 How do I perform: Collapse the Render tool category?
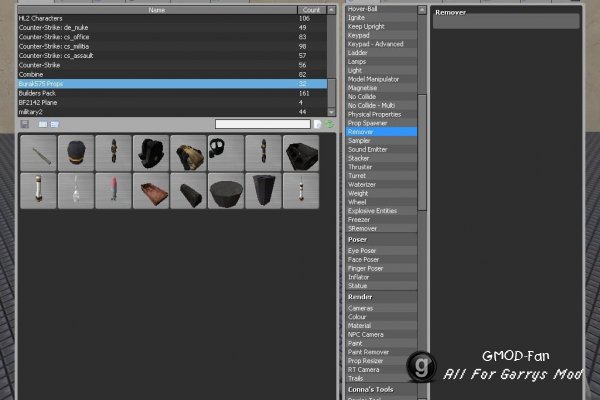tap(381, 297)
